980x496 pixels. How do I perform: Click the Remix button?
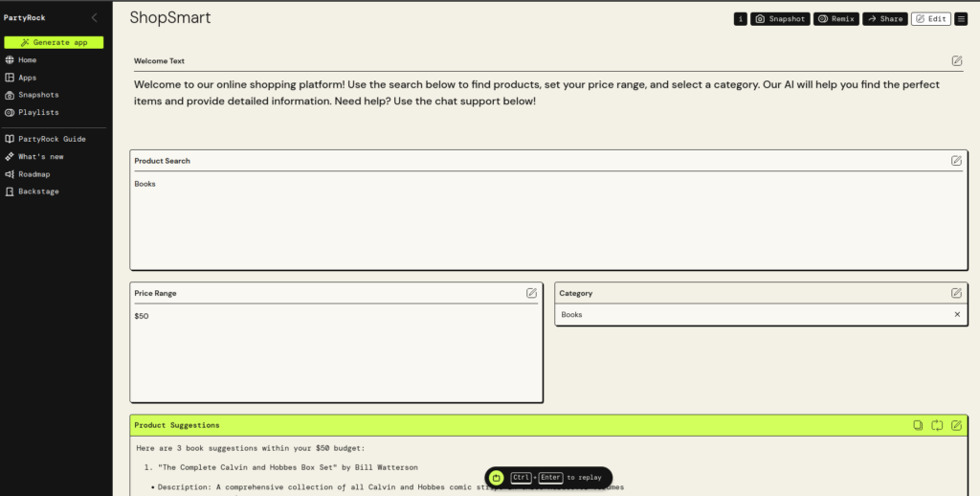click(x=835, y=19)
